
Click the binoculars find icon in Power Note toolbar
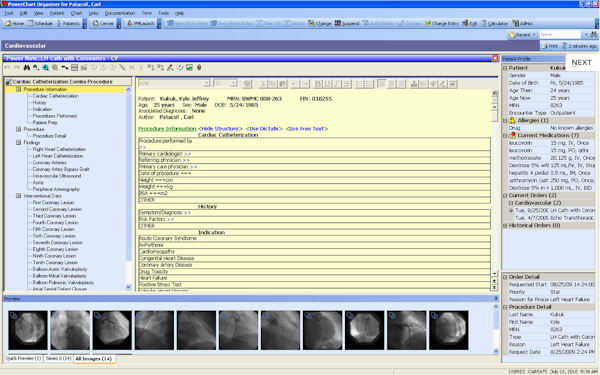[26, 68]
